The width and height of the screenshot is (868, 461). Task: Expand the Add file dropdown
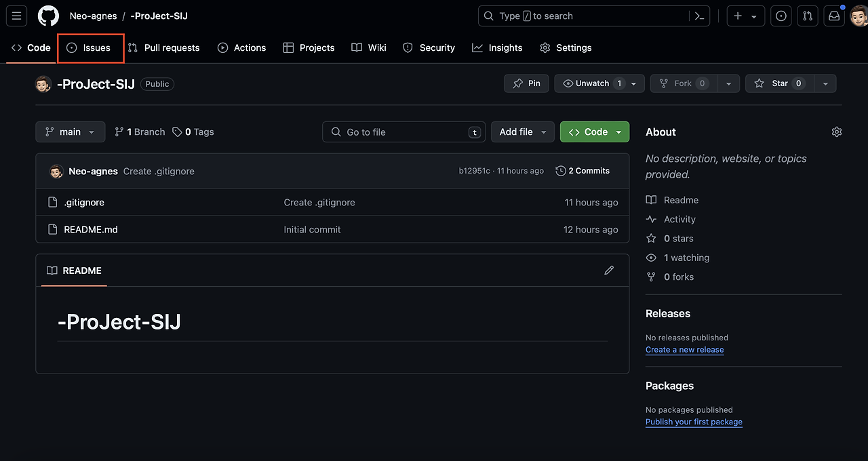[x=523, y=132]
